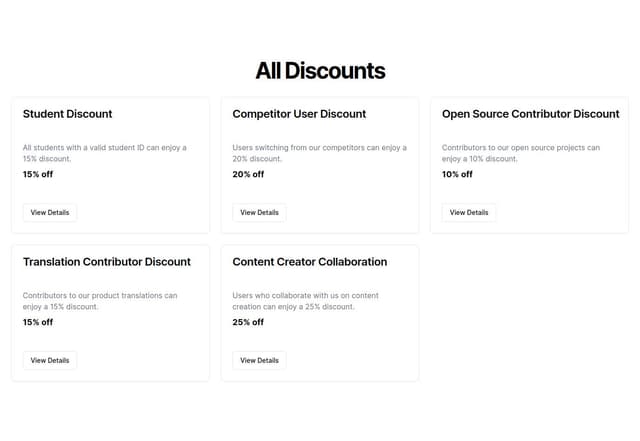This screenshot has height=441, width=640.
Task: Click the student ID discount description text
Action: pyautogui.click(x=104, y=153)
